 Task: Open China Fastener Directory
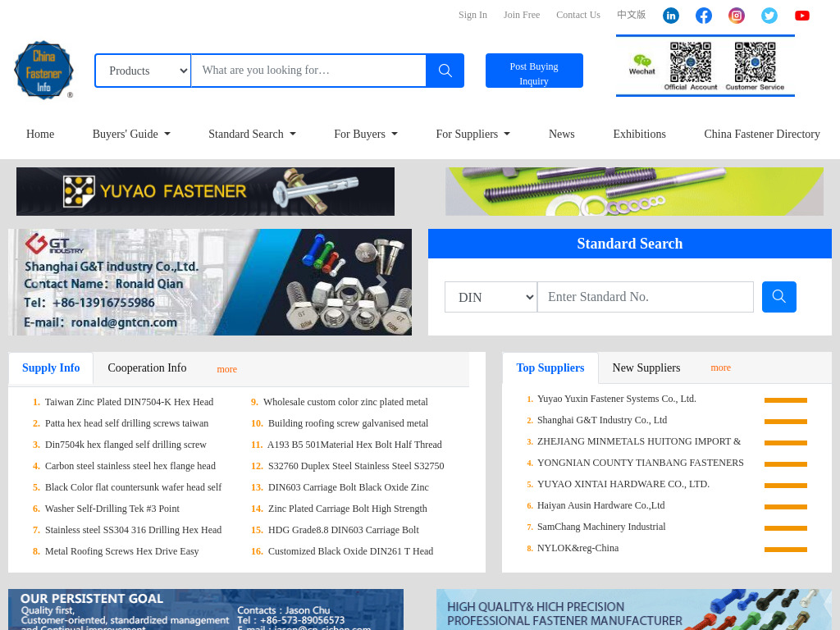tap(762, 134)
